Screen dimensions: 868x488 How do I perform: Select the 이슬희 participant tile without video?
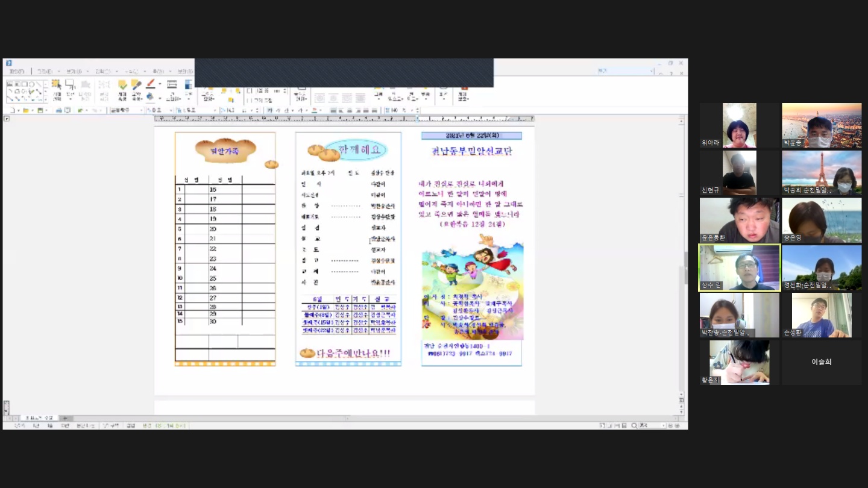point(822,362)
